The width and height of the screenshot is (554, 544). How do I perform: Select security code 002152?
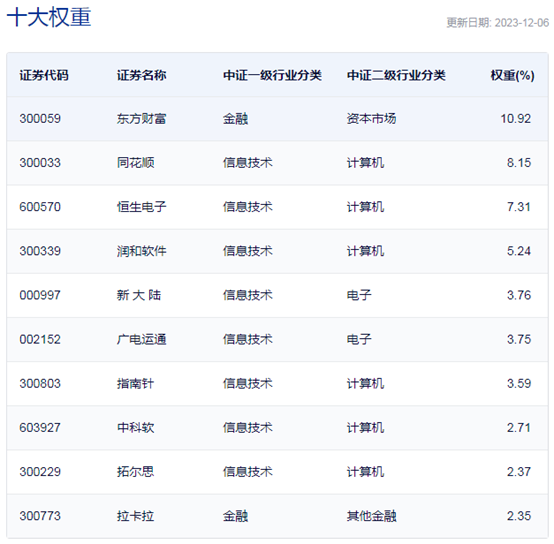click(40, 339)
